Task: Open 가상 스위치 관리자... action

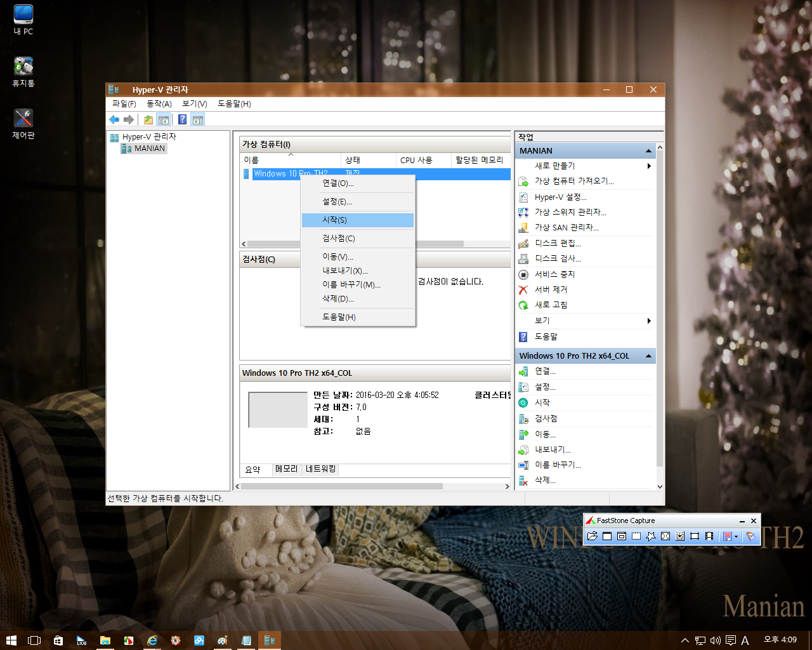Action: tap(570, 213)
